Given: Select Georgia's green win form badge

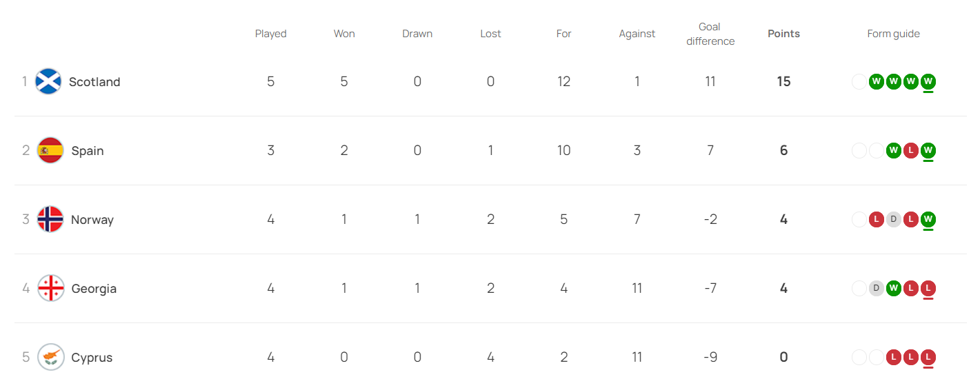Looking at the screenshot, I should pos(894,289).
